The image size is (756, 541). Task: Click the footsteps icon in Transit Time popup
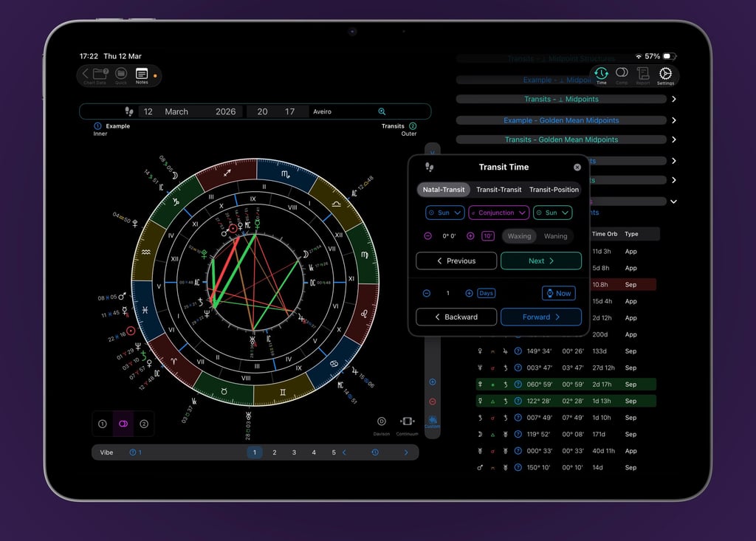click(429, 168)
